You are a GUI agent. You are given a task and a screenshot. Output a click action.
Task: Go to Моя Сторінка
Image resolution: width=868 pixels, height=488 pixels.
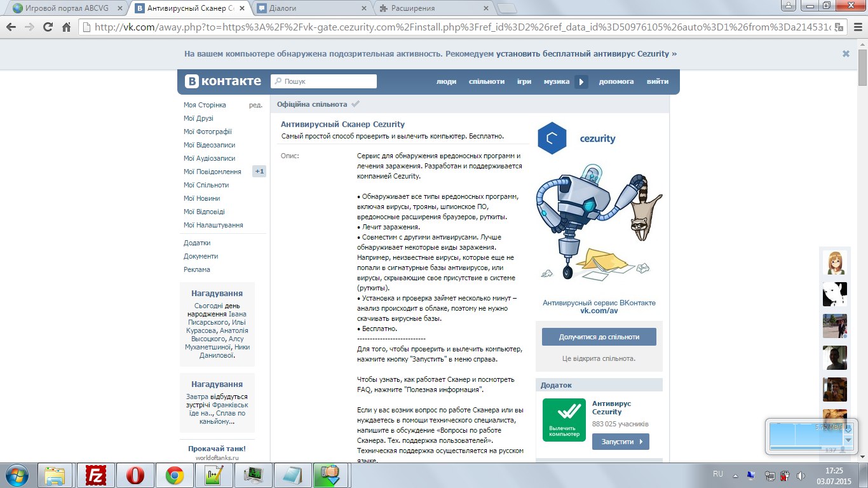[205, 105]
